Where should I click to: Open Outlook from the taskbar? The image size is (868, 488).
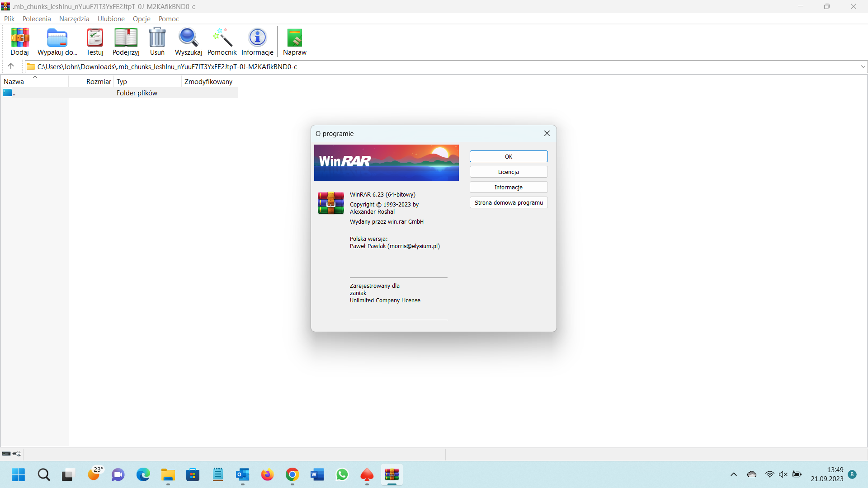pos(243,475)
